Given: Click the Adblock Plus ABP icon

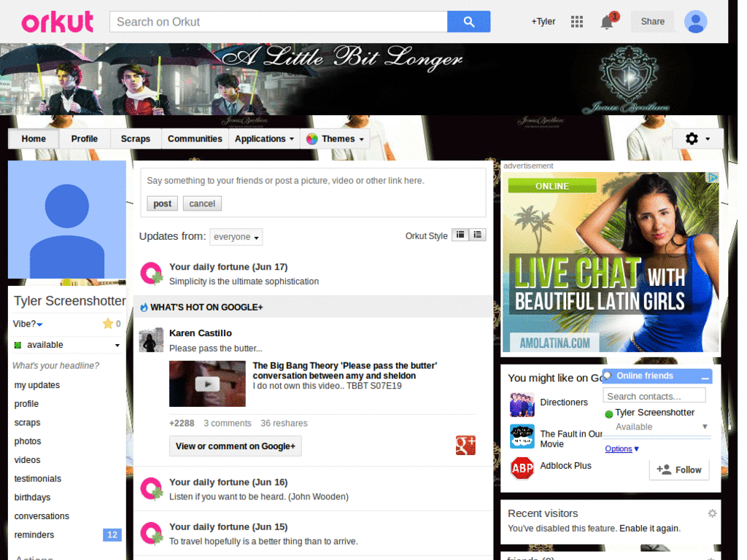Looking at the screenshot, I should click(x=522, y=469).
